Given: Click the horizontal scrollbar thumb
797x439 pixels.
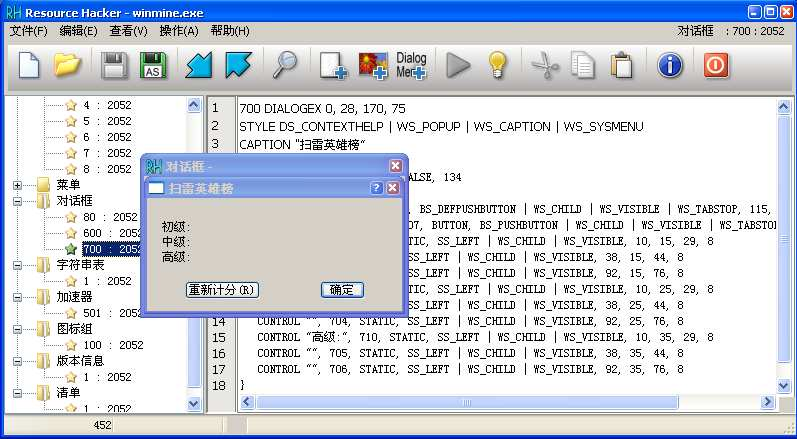Looking at the screenshot, I should 467,402.
